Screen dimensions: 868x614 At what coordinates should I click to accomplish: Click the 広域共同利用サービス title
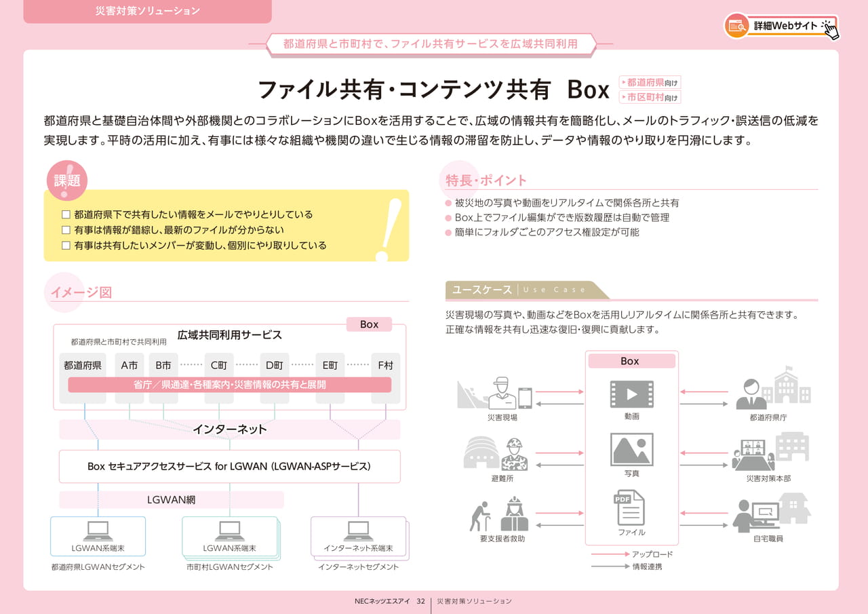230,335
